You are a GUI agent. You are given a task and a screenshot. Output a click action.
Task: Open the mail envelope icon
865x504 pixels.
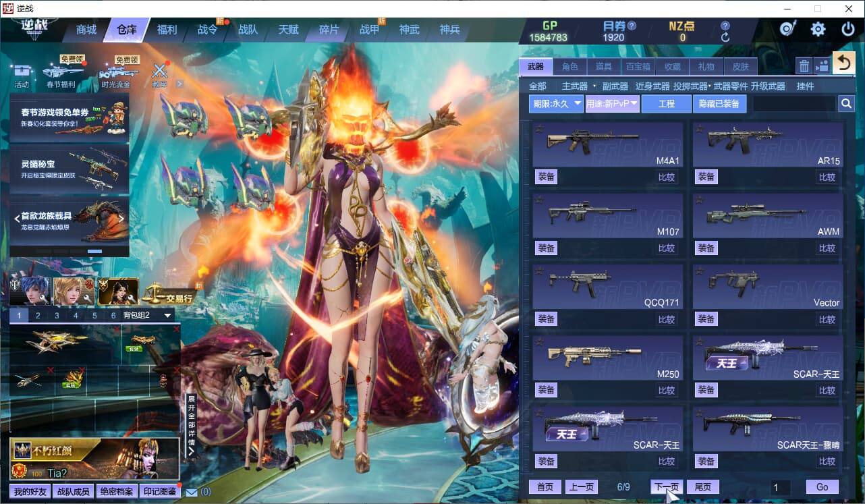point(192,492)
